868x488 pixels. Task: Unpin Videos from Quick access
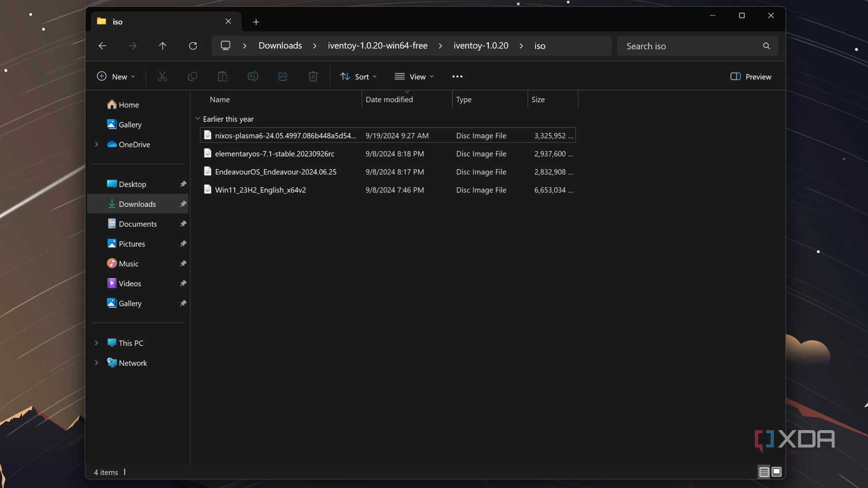pyautogui.click(x=183, y=283)
